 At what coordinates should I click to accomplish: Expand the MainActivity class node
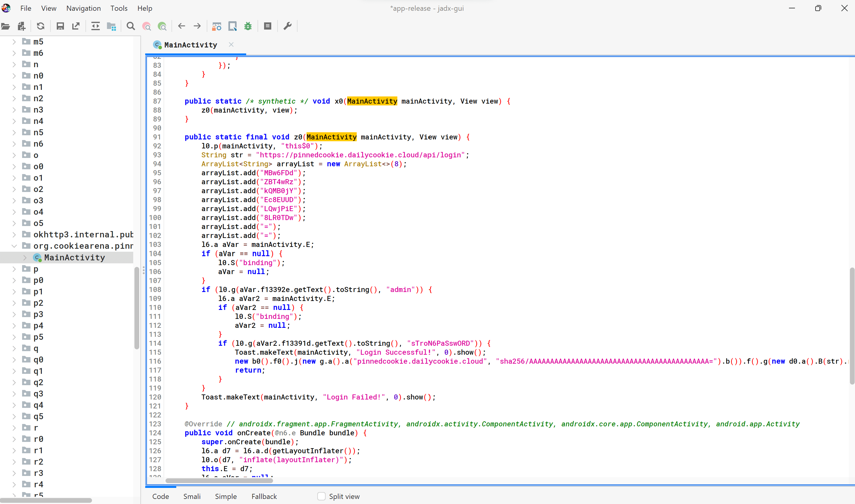pos(25,258)
